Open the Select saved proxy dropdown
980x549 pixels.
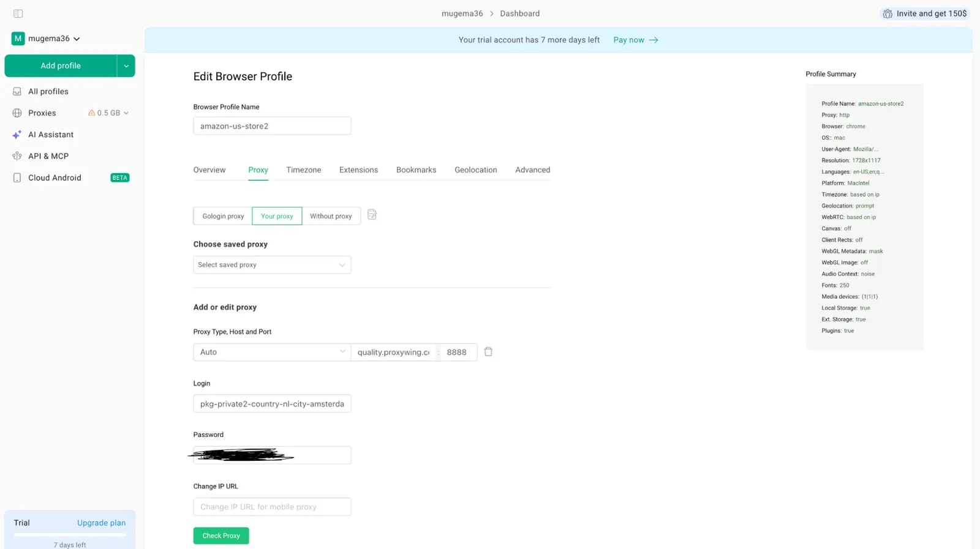[272, 265]
